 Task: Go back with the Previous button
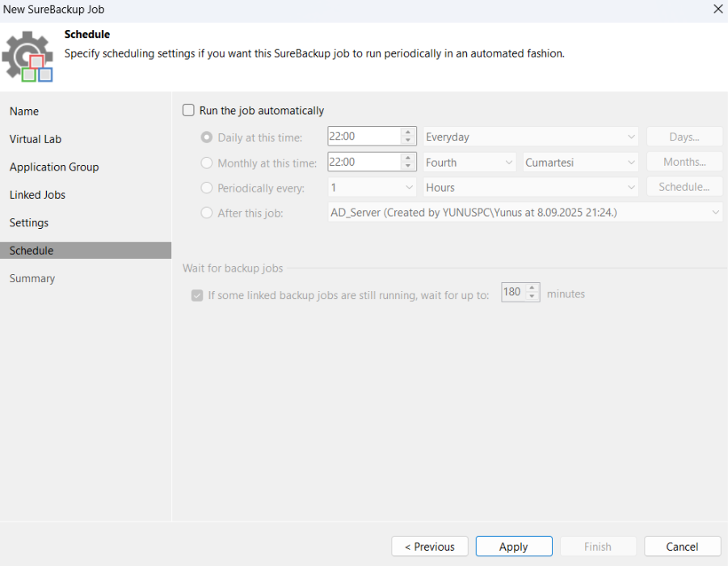coord(429,547)
